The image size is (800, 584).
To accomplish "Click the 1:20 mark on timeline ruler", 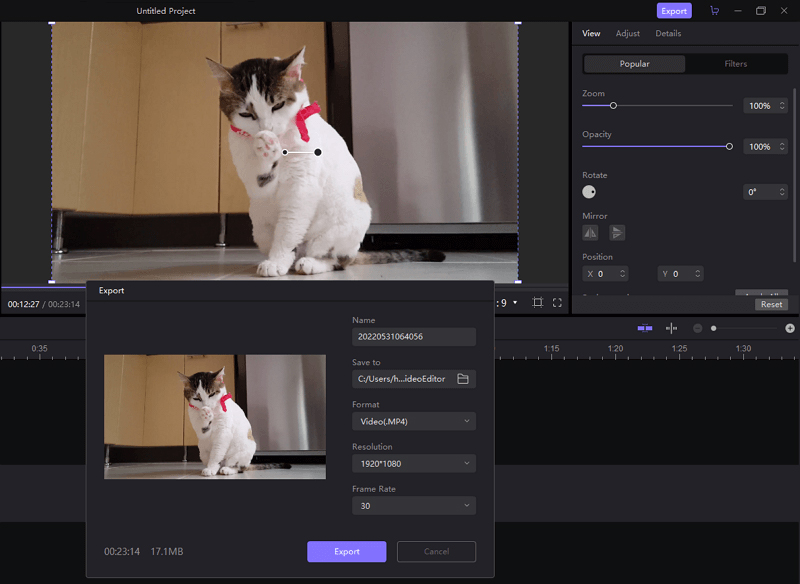I will 615,349.
